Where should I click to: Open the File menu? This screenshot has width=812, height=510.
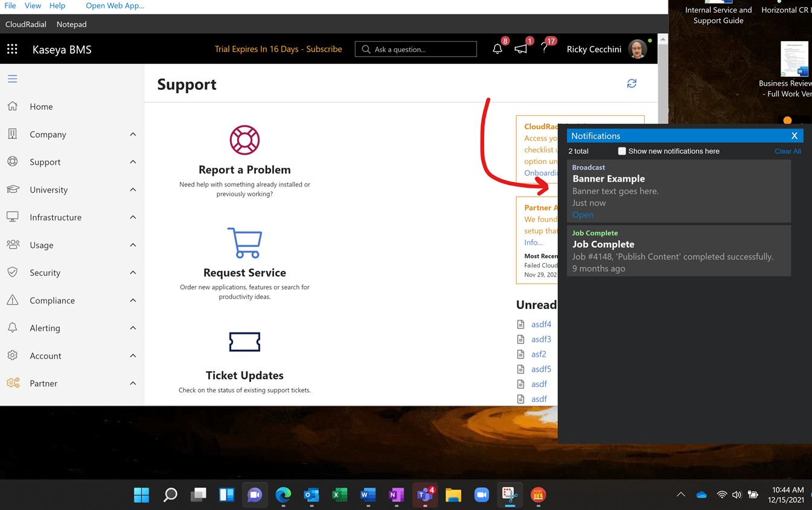tap(10, 5)
